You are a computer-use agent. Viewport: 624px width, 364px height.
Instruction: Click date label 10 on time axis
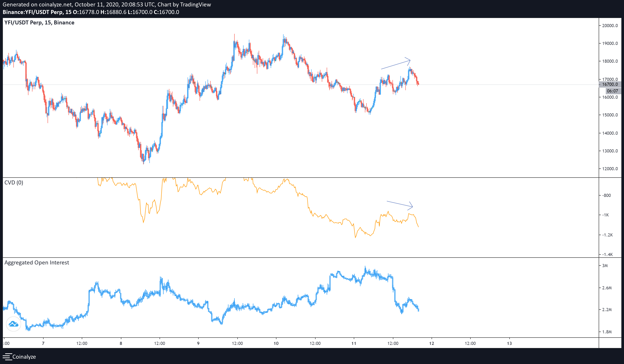pos(276,343)
